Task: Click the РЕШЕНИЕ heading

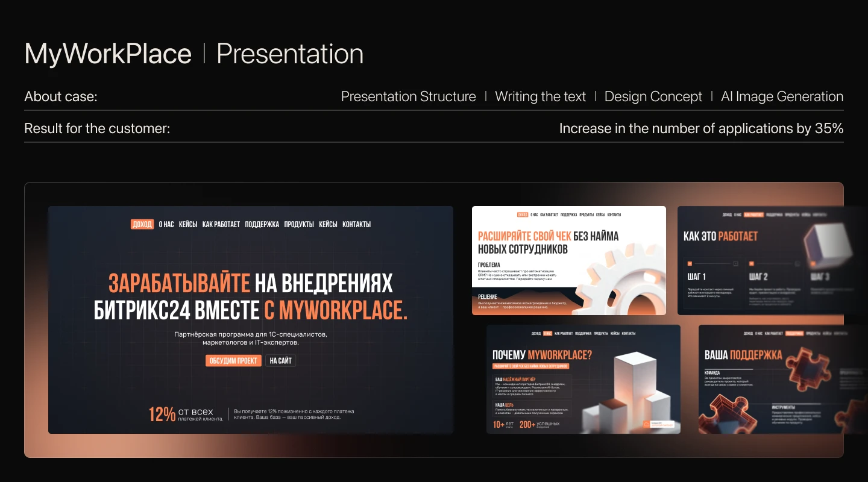Action: pos(488,296)
